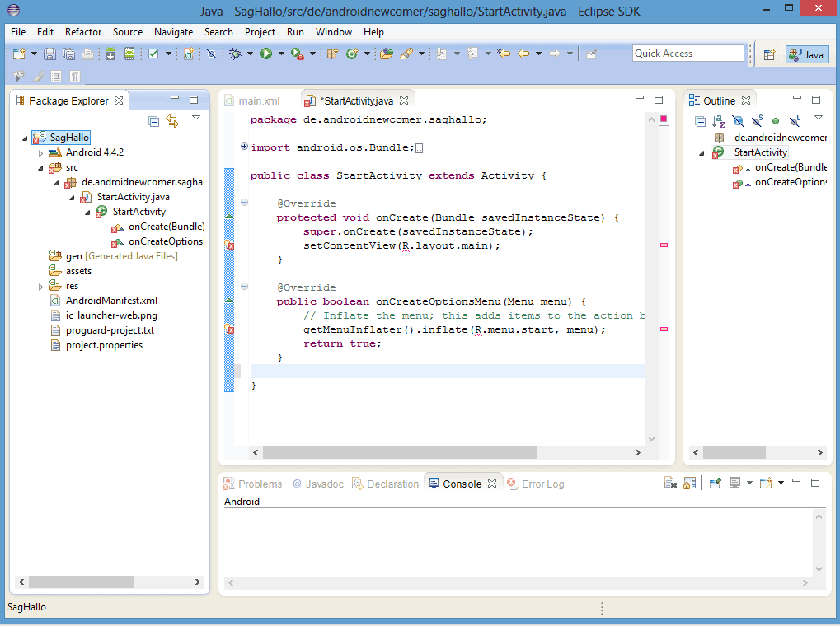Toggle Console Scroll Lock
840x626 pixels.
[689, 483]
